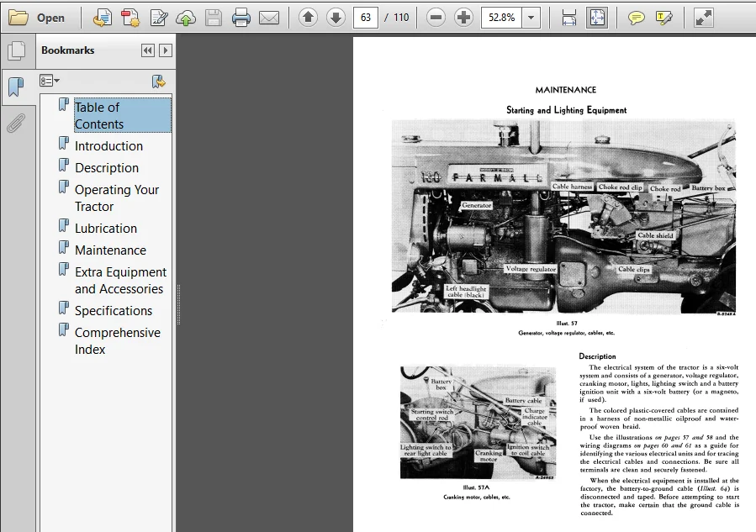
Task: Open the bookmark options dropdown menu
Action: coord(49,81)
